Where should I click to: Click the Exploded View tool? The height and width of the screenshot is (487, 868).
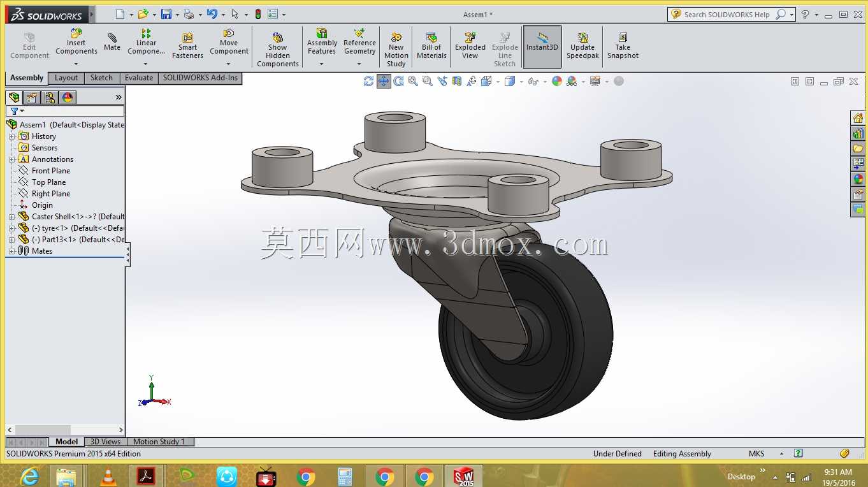(x=470, y=46)
